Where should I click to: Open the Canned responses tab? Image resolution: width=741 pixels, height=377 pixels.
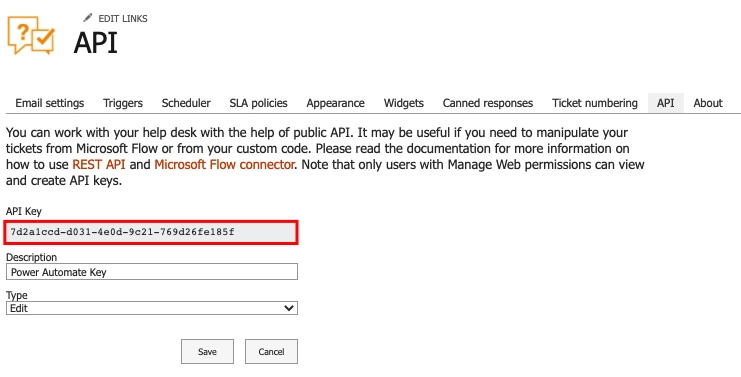click(488, 103)
